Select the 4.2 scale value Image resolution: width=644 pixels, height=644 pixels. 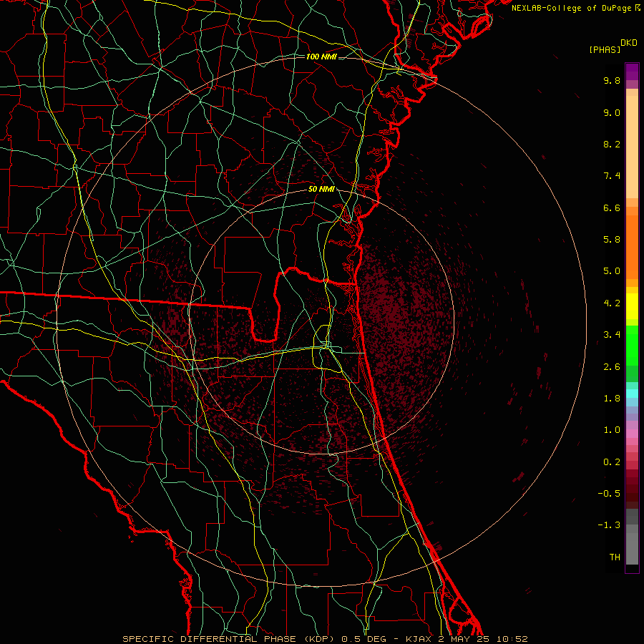click(x=612, y=303)
